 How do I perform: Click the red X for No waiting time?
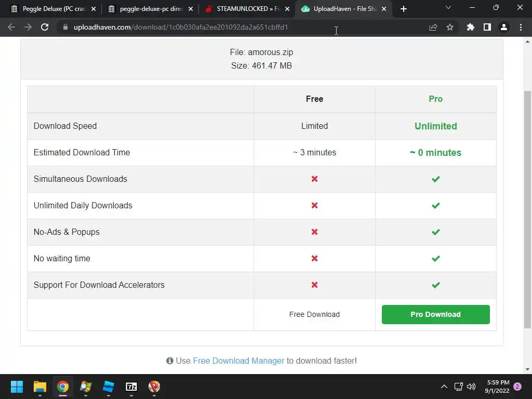[x=314, y=258]
